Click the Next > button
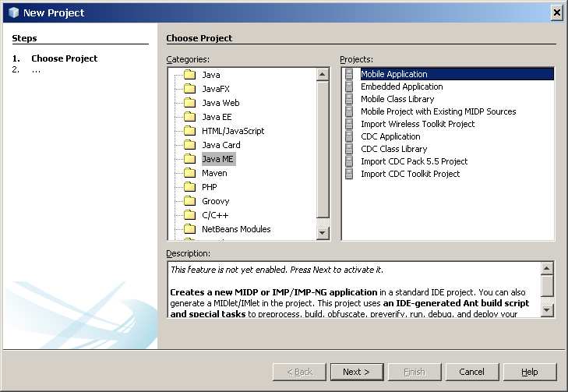This screenshot has width=568, height=392. tap(356, 372)
